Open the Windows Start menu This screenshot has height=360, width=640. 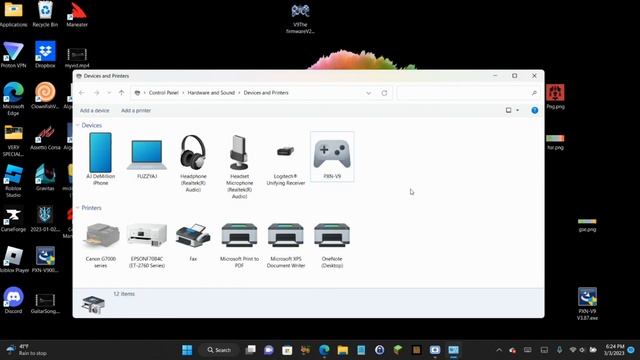(187, 350)
